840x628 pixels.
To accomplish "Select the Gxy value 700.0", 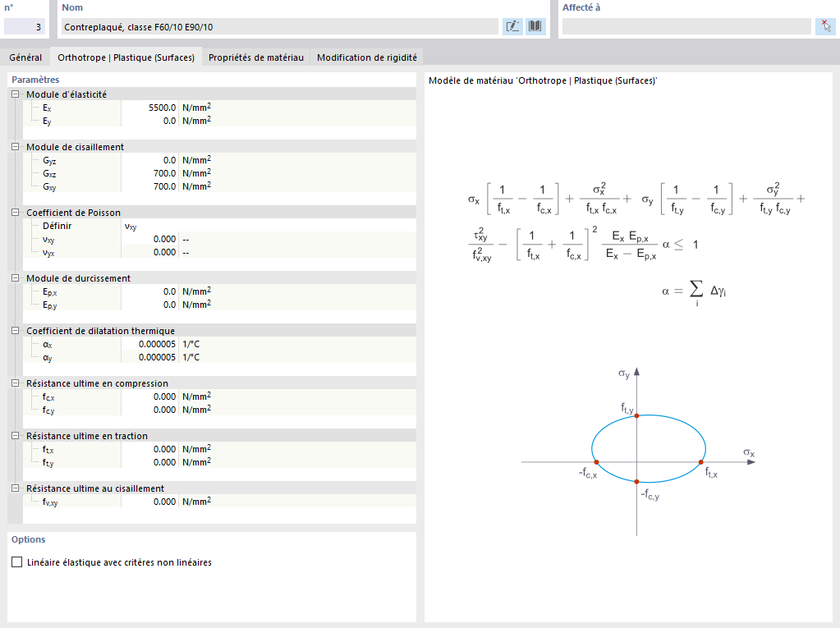I will tap(149, 186).
